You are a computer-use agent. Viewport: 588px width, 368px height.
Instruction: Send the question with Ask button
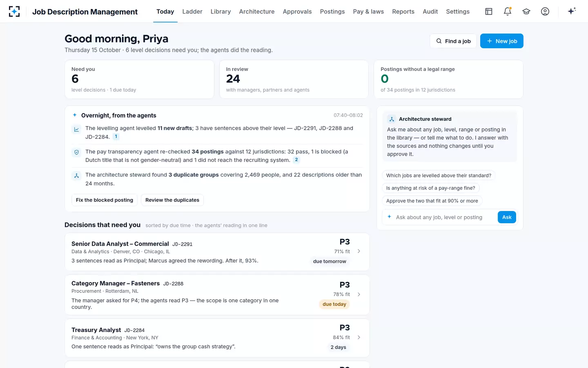507,217
